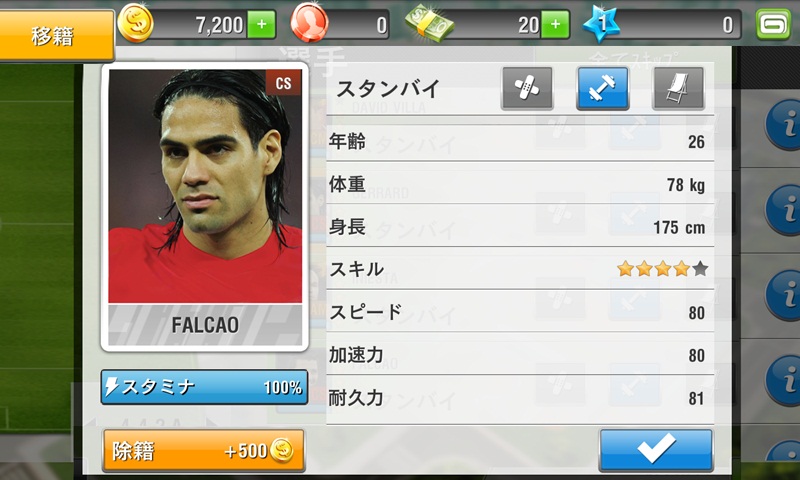Tap the スタミナ 100% stamina bar
Image resolution: width=800 pixels, height=480 pixels.
tap(204, 387)
